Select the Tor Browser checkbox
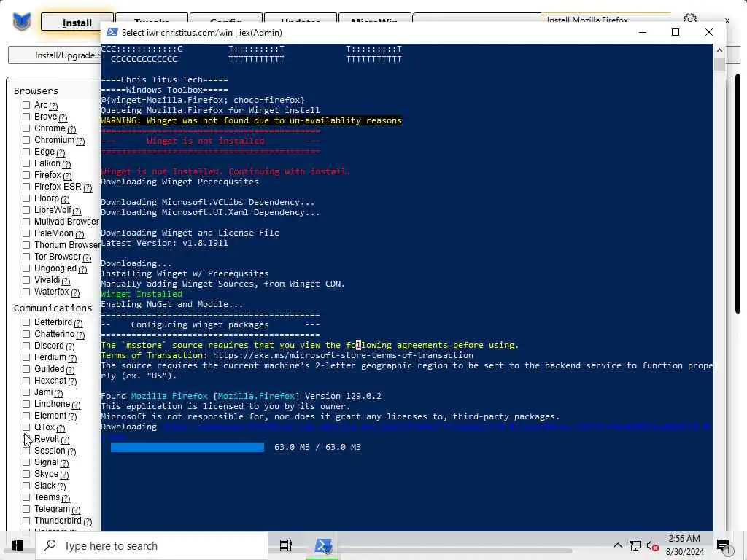 26,257
